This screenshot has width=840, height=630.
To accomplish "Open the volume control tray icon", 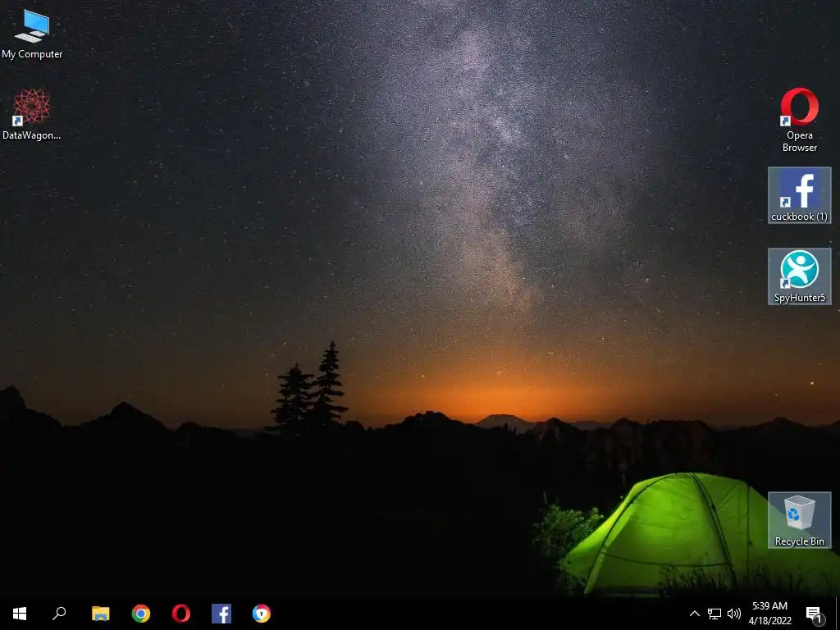I will 734,614.
